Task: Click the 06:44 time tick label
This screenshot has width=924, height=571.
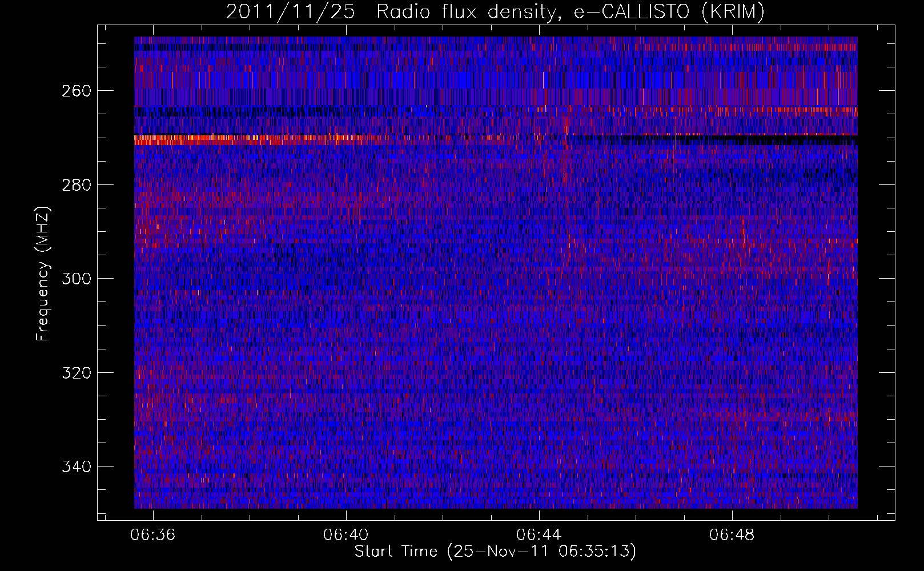Action: [x=539, y=535]
